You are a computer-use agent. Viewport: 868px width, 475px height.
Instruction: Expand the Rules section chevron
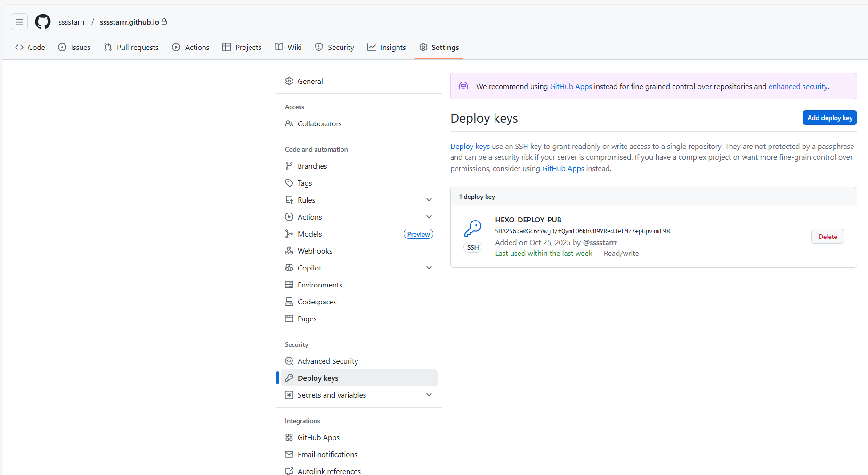pyautogui.click(x=429, y=200)
